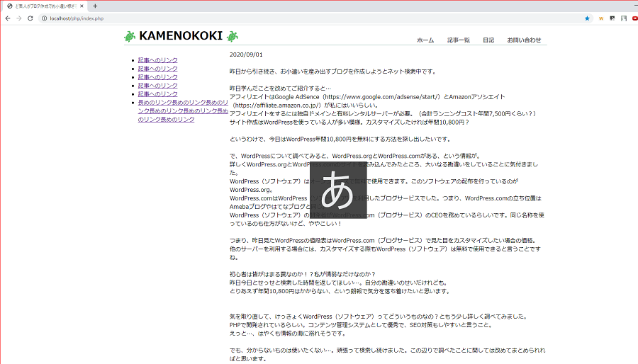Click the line beginning 昨日から引き続き

333,72
